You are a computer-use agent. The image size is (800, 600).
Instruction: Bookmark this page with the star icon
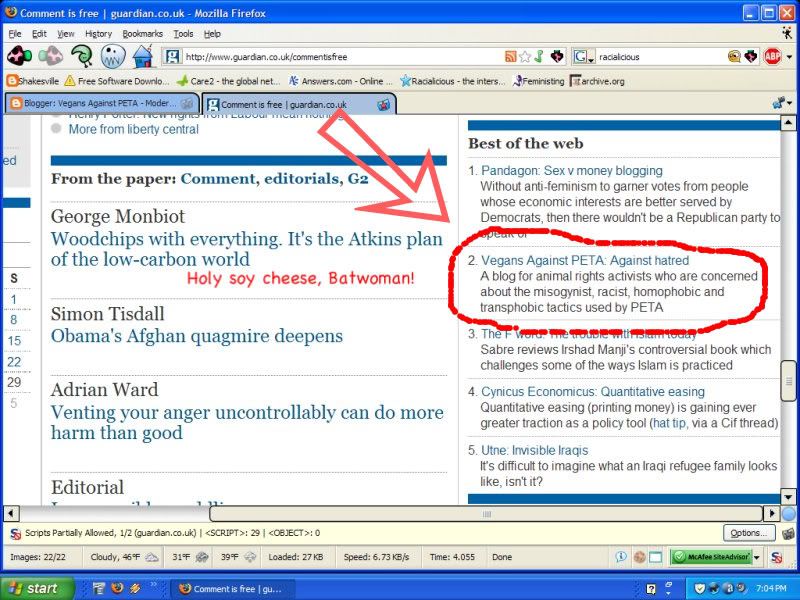coord(524,57)
